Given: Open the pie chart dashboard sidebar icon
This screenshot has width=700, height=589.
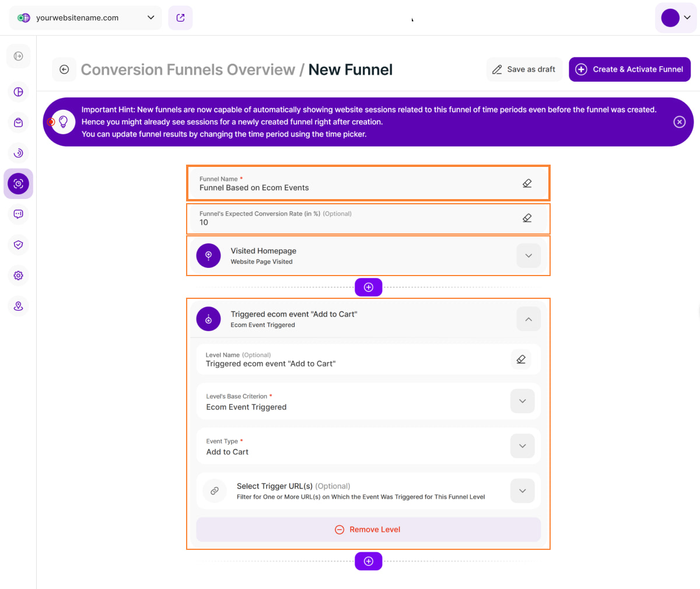Looking at the screenshot, I should click(x=18, y=92).
